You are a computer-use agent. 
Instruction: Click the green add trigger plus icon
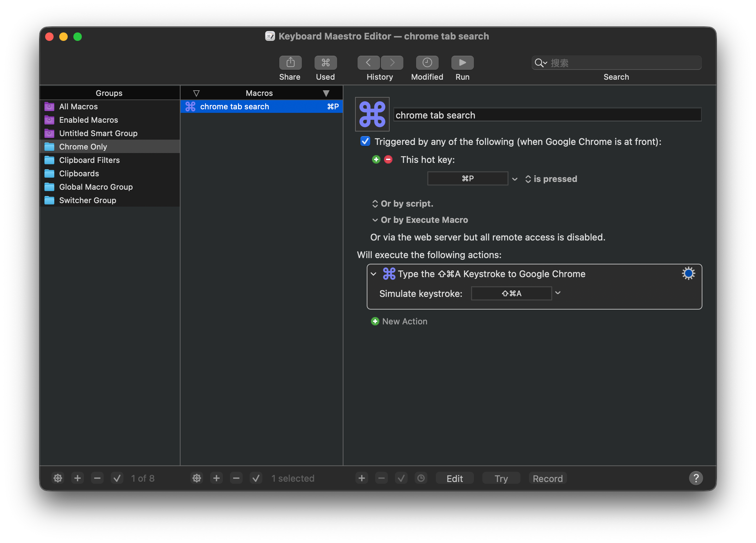point(376,160)
